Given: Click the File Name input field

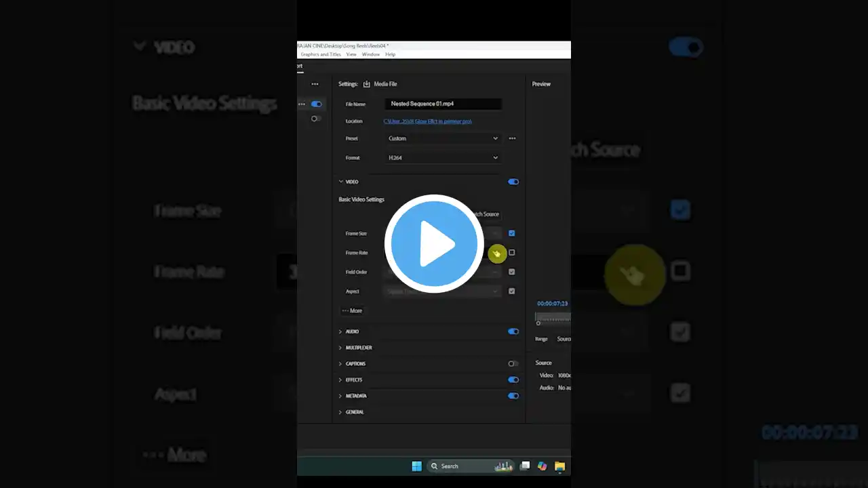Looking at the screenshot, I should tap(443, 104).
